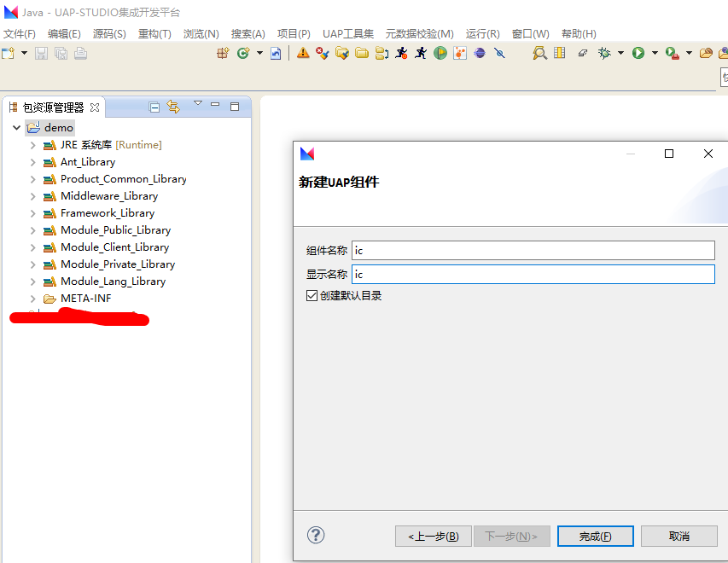Select Module_Client_Library tree item
This screenshot has width=728, height=563.
(114, 247)
